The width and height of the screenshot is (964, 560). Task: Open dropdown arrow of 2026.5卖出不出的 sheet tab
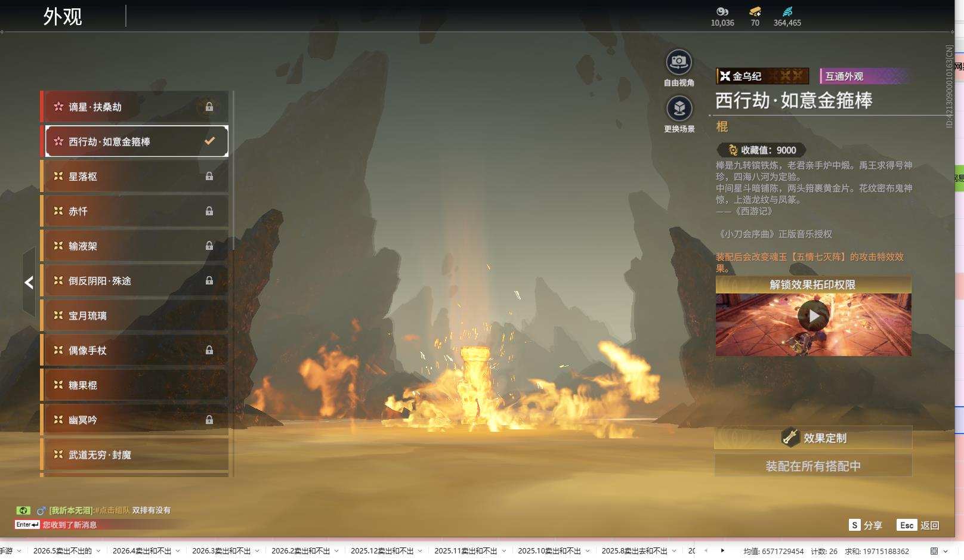tap(98, 551)
